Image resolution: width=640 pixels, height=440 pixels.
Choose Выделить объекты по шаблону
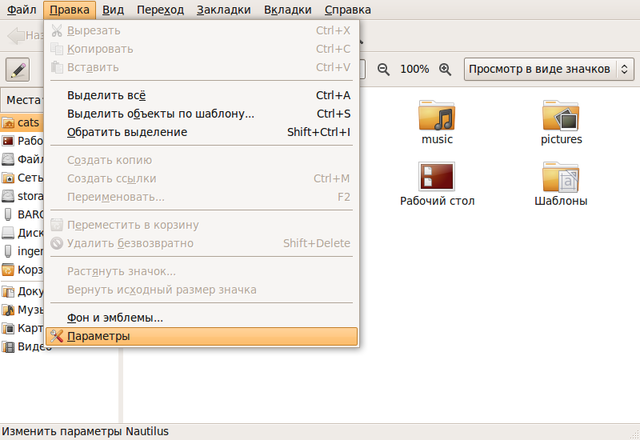tap(160, 114)
